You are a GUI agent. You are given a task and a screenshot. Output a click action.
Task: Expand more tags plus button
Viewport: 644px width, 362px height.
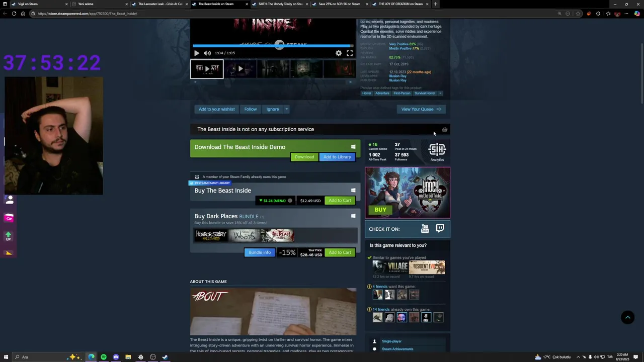coord(440,93)
